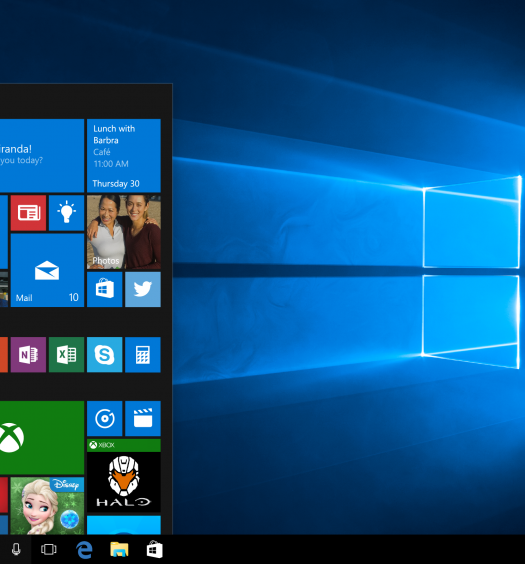This screenshot has width=525, height=564.
Task: Open File Explorer from the taskbar
Action: [119, 550]
